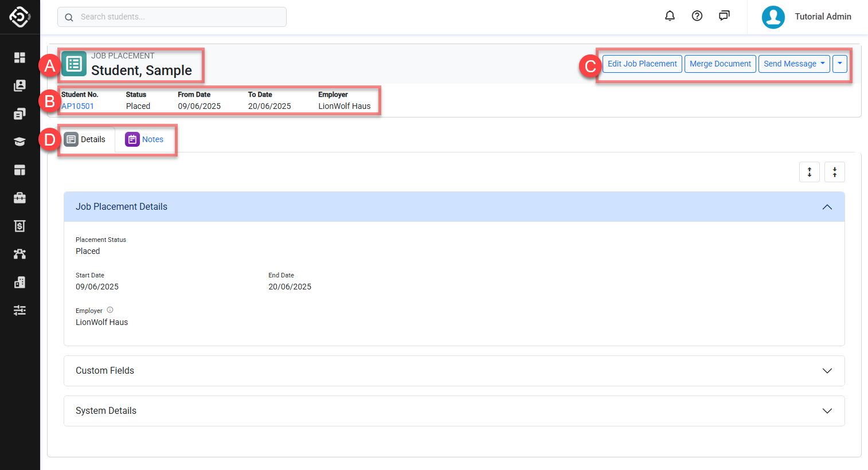Viewport: 868px width, 470px height.
Task: Click the notifications bell icon
Action: click(670, 16)
